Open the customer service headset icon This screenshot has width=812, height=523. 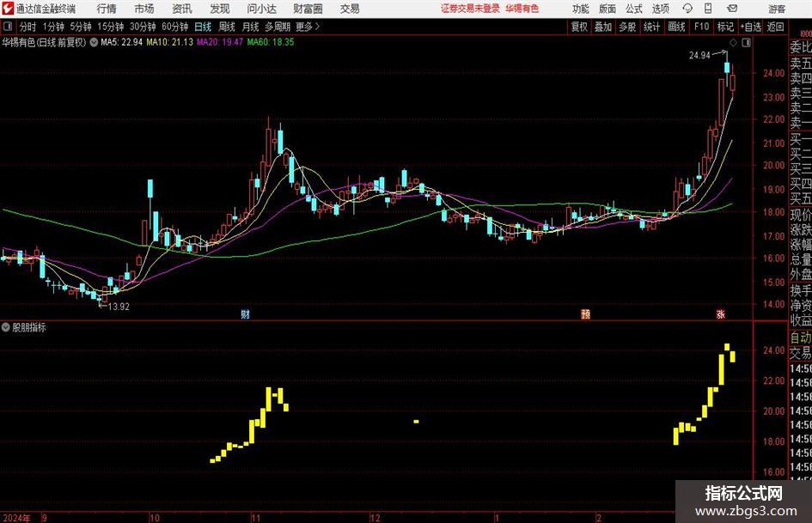click(687, 9)
